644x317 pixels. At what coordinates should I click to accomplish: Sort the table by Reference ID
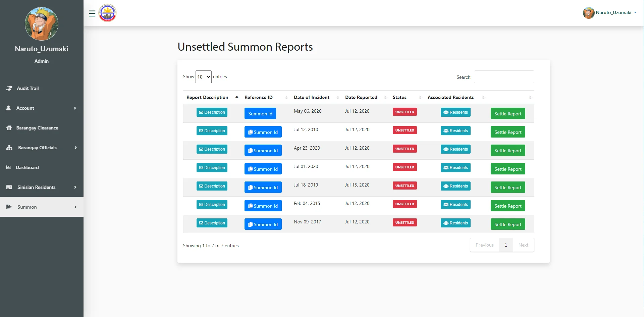point(265,97)
